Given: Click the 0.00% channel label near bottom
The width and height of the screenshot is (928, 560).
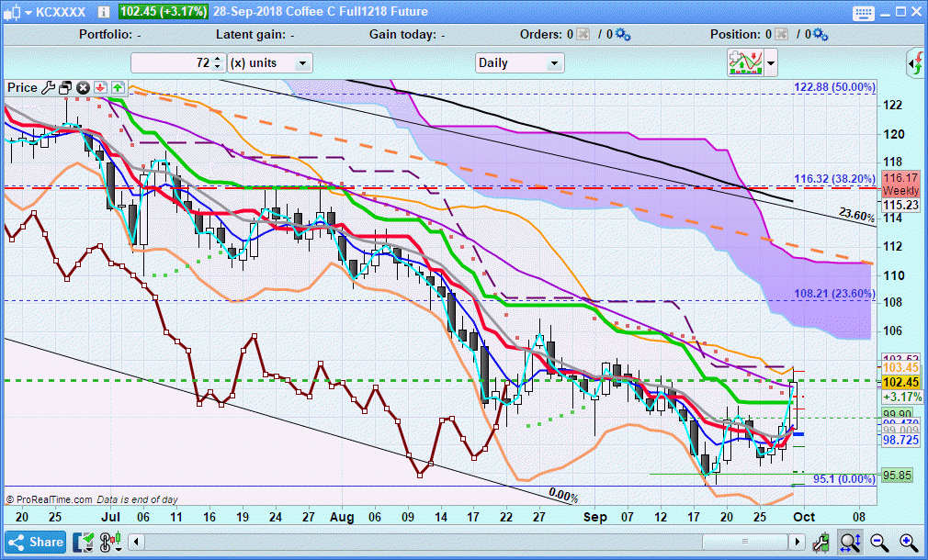Looking at the screenshot, I should pyautogui.click(x=563, y=496).
